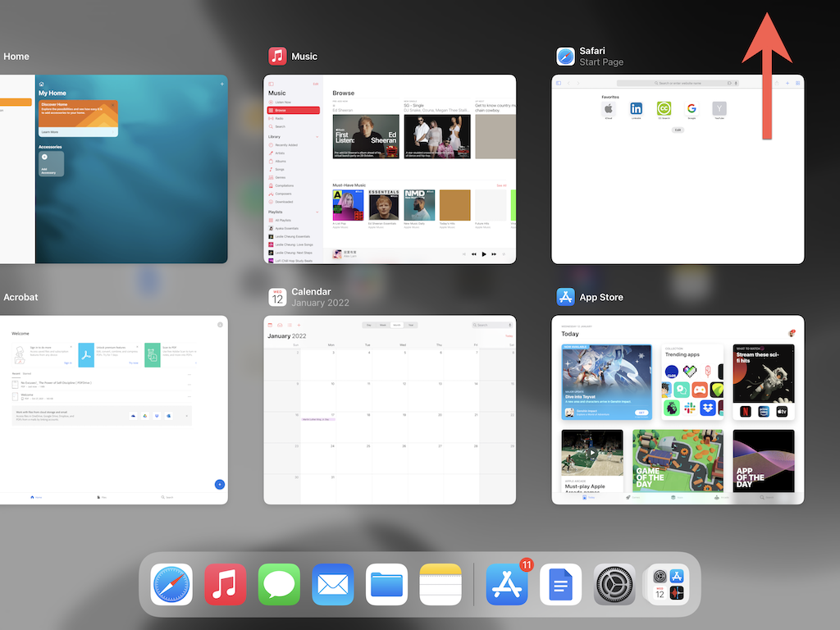
Task: Switch to the Games tab in App Store
Action: pos(634,497)
